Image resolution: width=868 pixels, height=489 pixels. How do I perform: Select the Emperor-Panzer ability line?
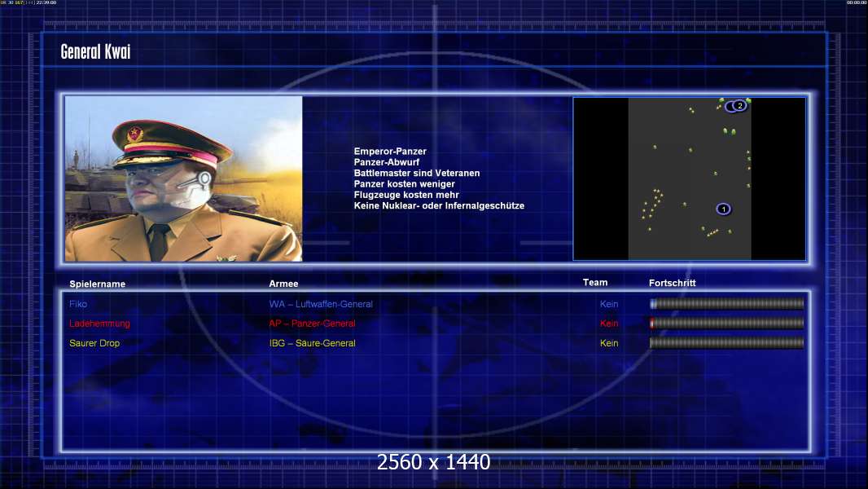390,152
